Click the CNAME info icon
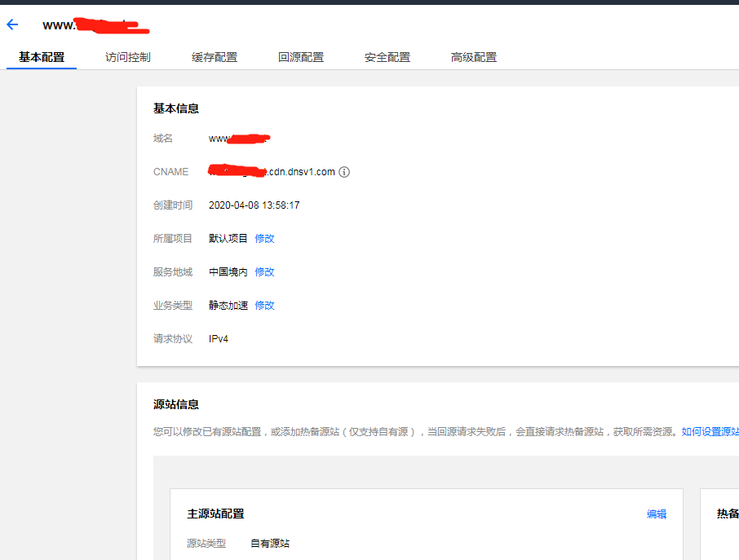Screen dimensions: 739x560 tap(344, 172)
